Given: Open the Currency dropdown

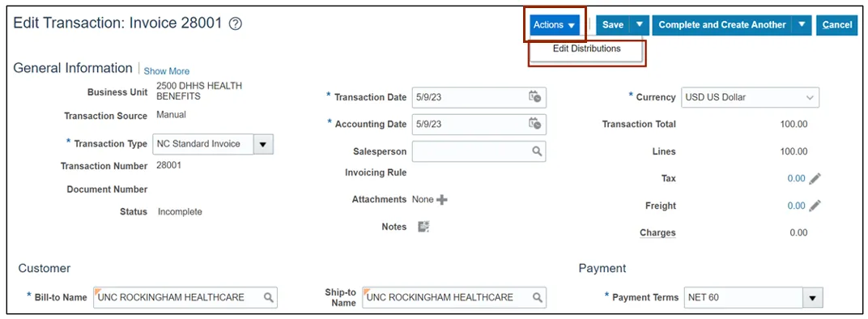Looking at the screenshot, I should 750,97.
